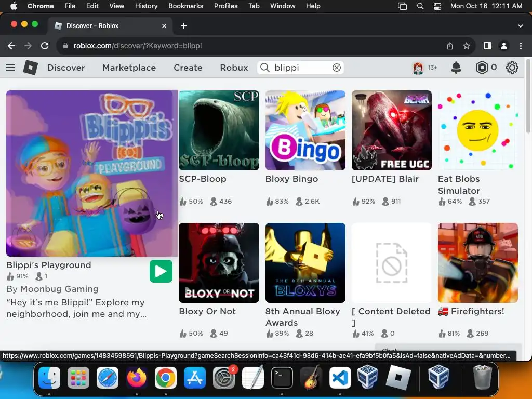This screenshot has height=399, width=532.
Task: Open the SCP-Bloop game thumbnail
Action: pos(219,130)
